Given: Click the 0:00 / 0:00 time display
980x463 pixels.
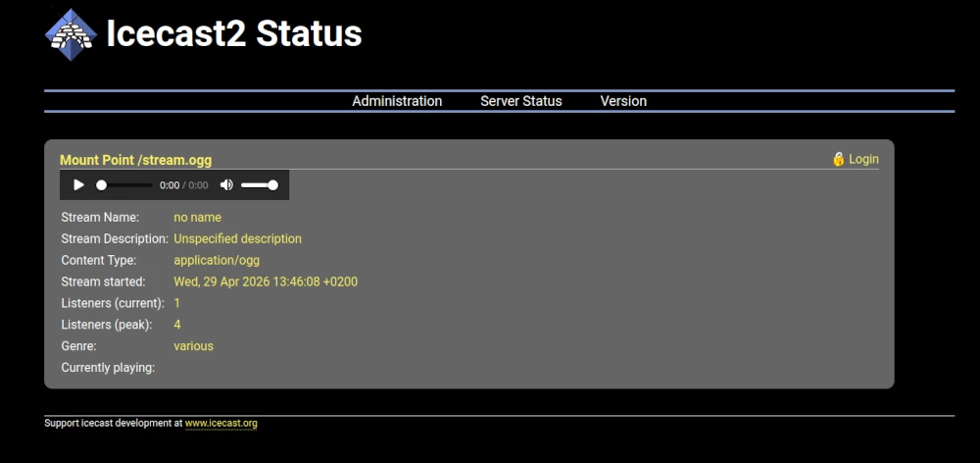Looking at the screenshot, I should pos(184,185).
